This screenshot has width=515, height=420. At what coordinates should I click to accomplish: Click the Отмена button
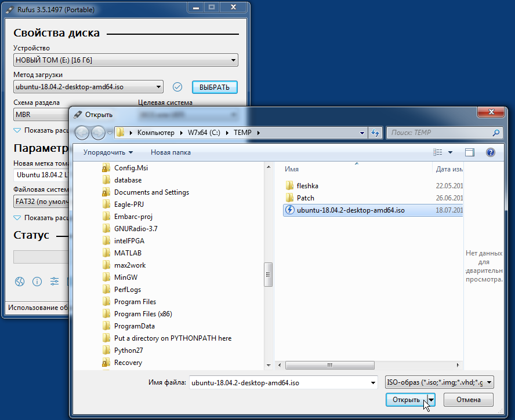point(469,400)
